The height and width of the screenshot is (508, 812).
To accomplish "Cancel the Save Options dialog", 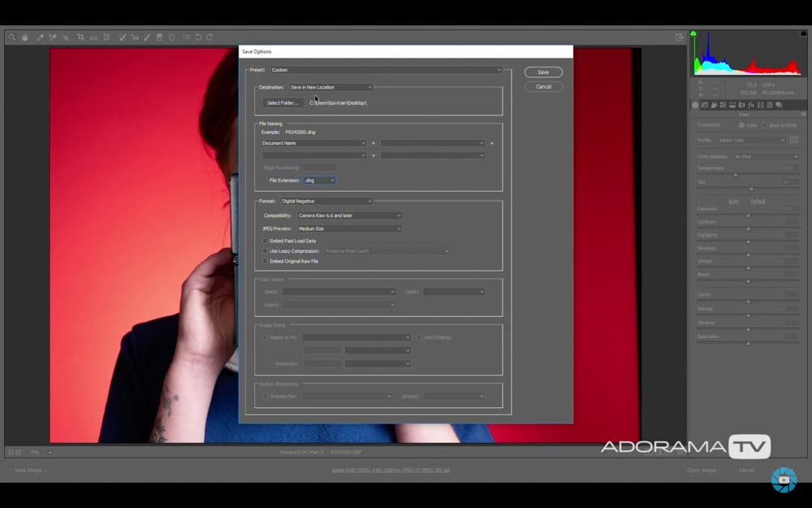I will [x=543, y=86].
